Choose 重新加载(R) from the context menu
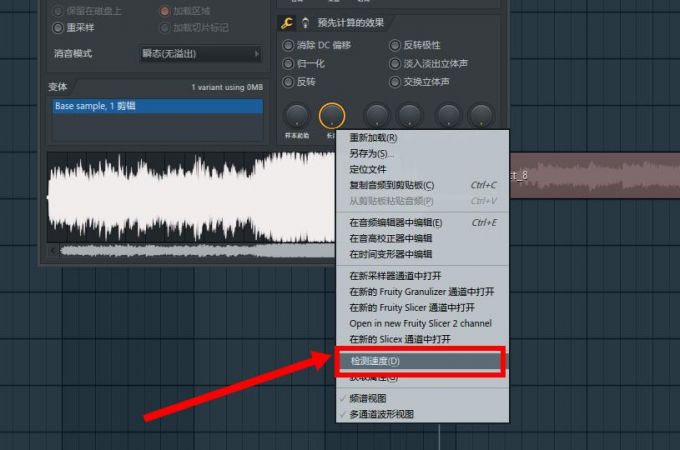680x450 pixels. click(422, 138)
